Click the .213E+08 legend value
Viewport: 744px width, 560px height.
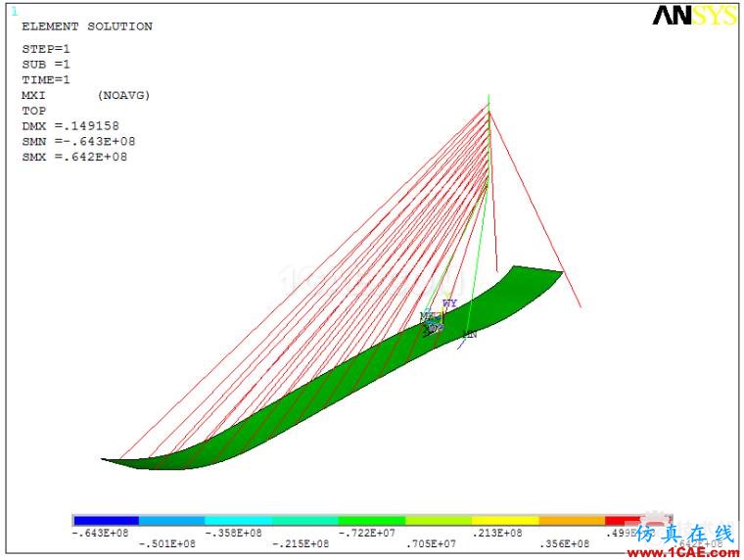[497, 533]
